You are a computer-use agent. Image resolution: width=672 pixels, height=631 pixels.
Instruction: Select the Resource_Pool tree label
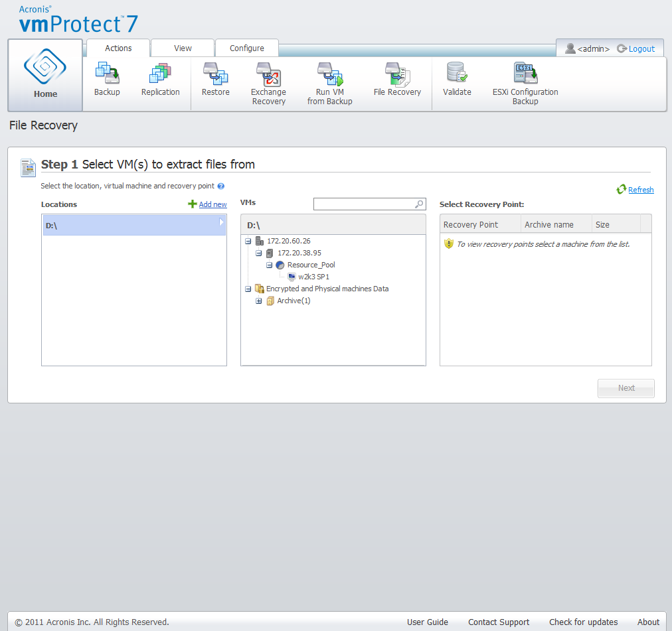(311, 265)
